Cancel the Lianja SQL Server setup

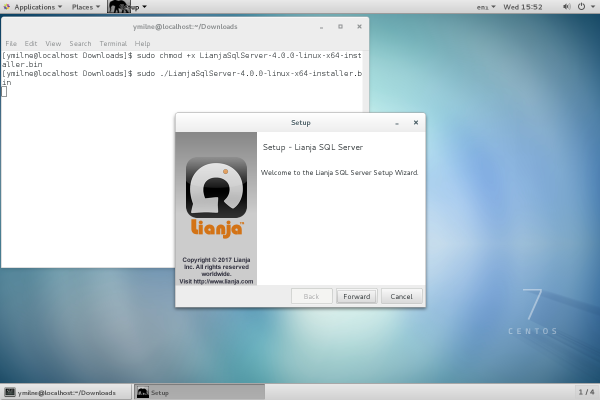tap(402, 296)
